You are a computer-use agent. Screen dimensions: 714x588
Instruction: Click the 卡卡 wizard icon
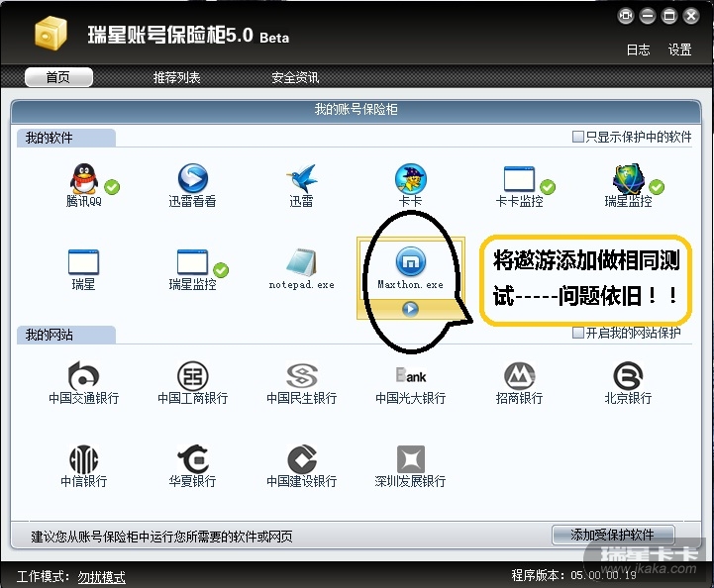point(410,178)
